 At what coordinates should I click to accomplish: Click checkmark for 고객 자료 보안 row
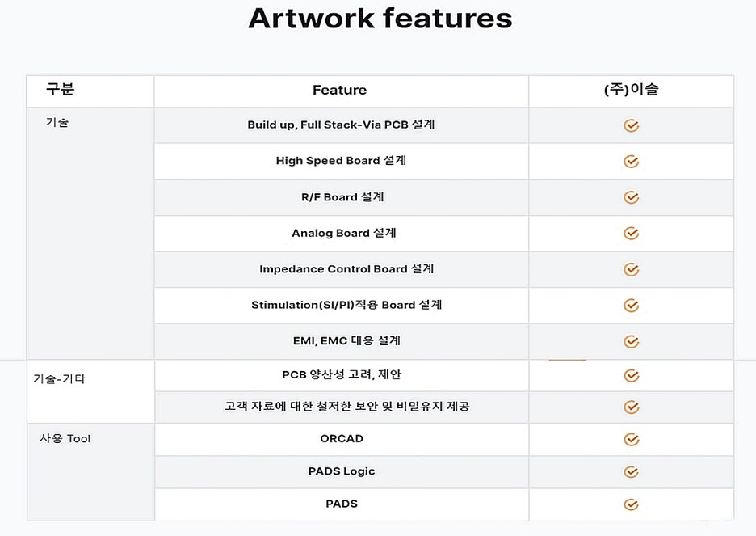pos(631,407)
